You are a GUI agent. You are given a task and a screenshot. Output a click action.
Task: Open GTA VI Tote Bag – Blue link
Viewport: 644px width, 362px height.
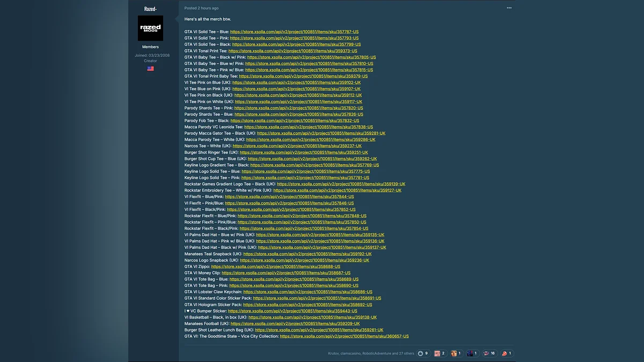click(x=294, y=279)
